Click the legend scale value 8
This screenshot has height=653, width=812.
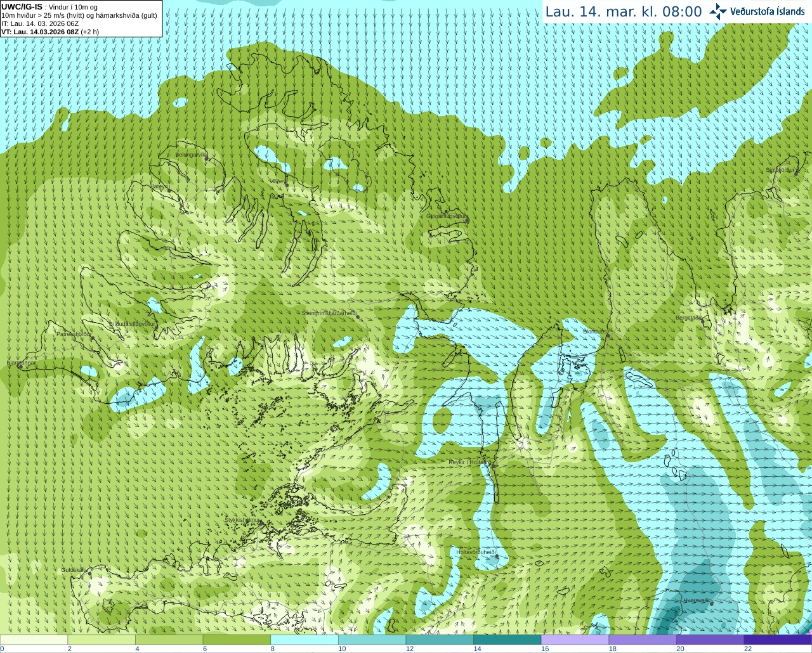tap(272, 649)
